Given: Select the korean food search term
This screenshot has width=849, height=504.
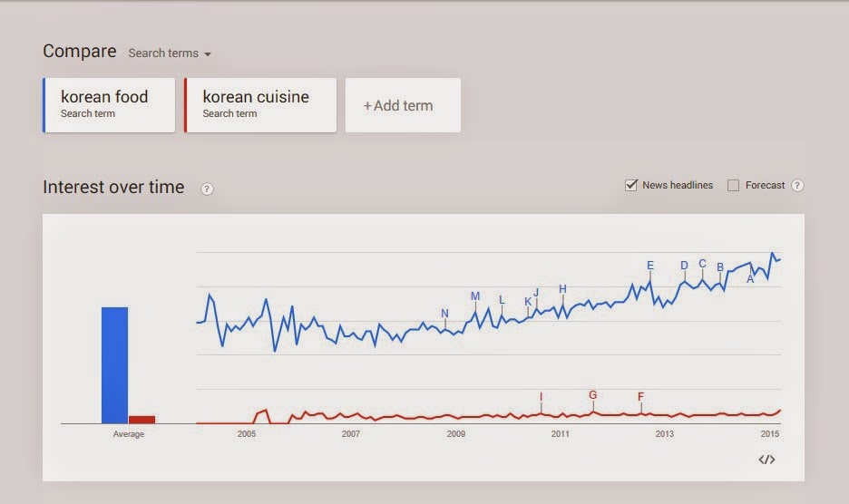Looking at the screenshot, I should pyautogui.click(x=109, y=105).
